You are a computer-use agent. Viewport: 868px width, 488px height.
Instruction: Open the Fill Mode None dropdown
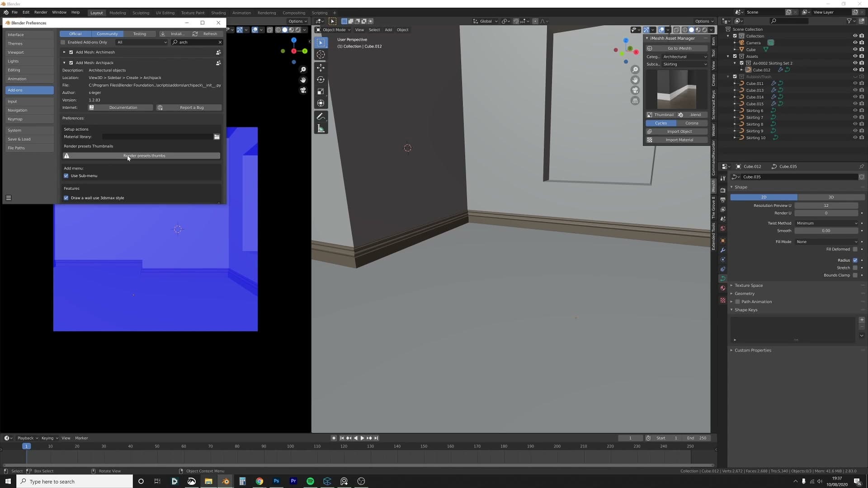(826, 242)
